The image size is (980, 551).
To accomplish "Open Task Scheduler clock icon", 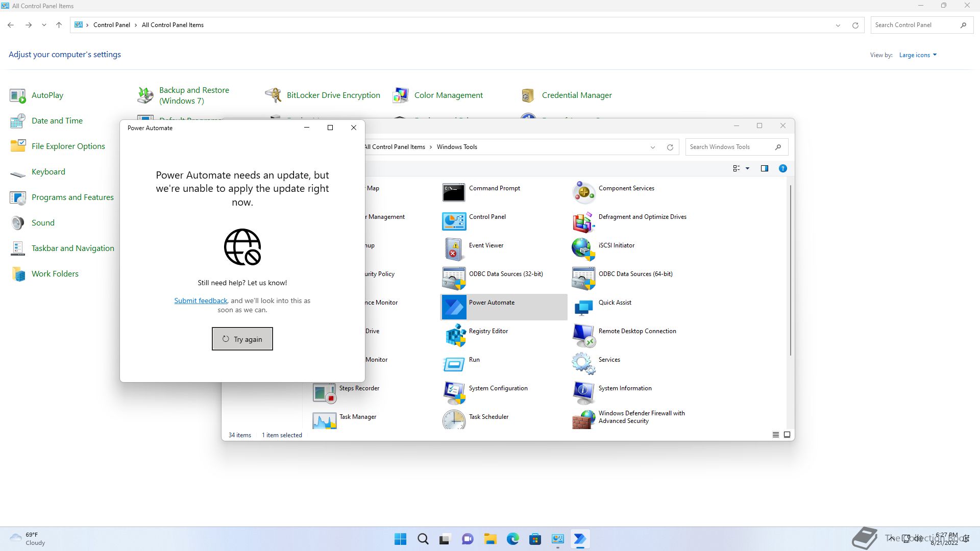I will [454, 420].
